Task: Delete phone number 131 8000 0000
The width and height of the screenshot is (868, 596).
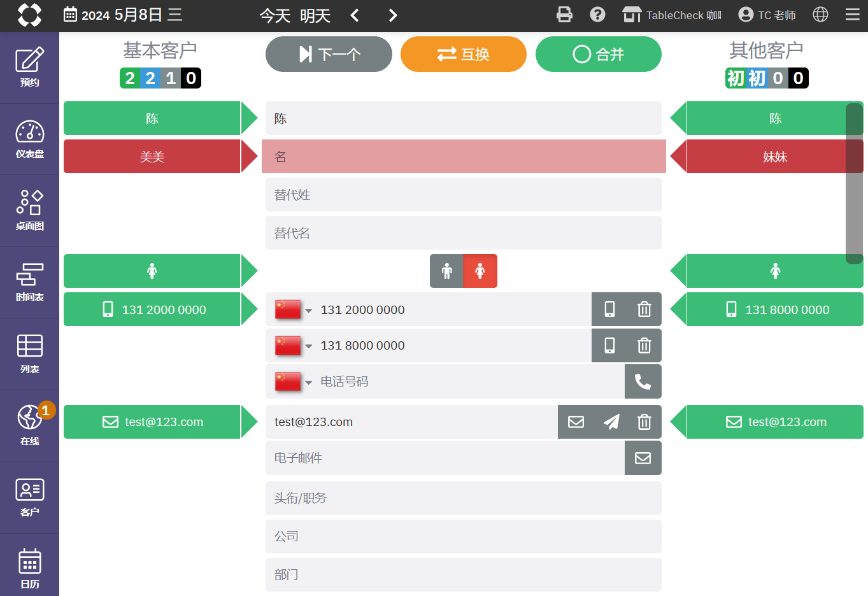Action: (644, 346)
